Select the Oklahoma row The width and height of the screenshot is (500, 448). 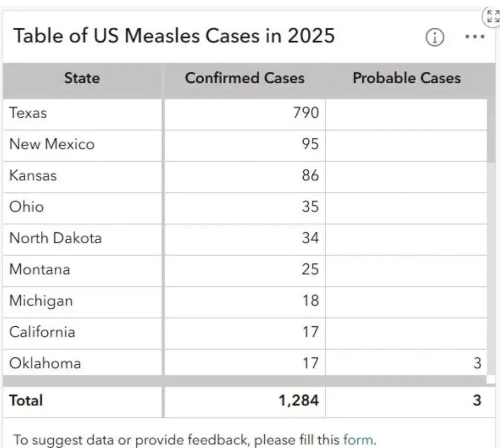click(245, 363)
